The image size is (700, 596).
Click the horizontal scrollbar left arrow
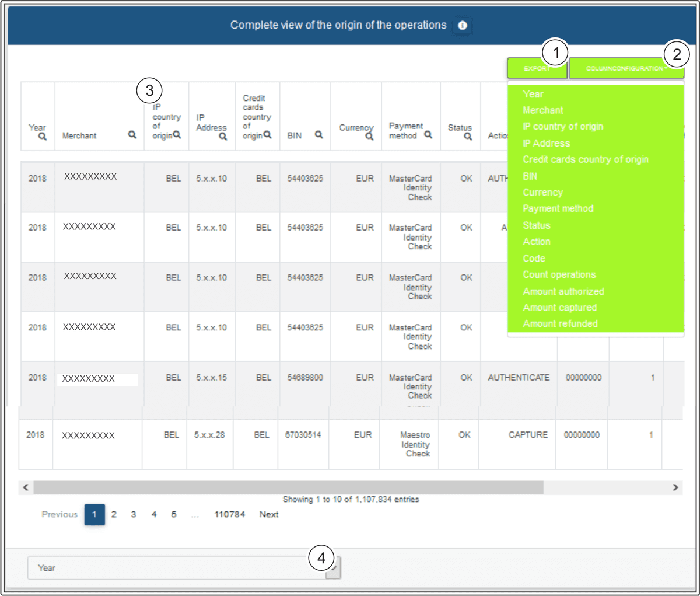pos(26,487)
